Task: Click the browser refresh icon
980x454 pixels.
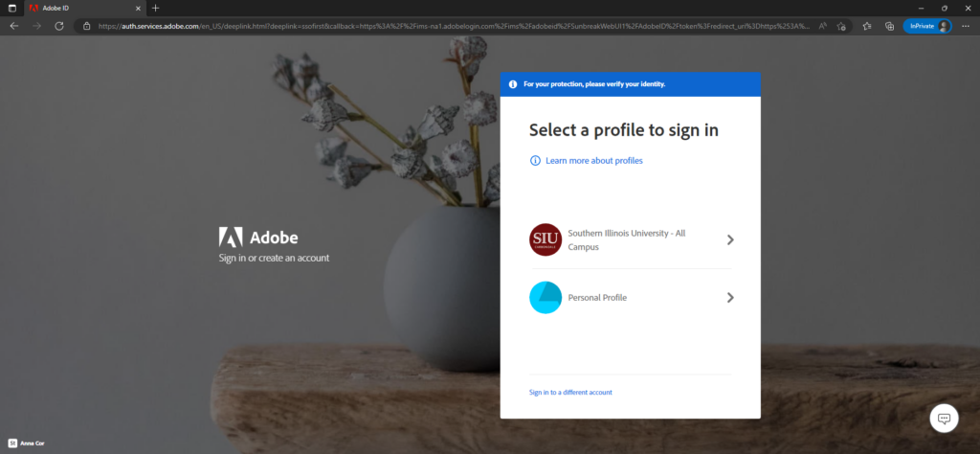Action: [x=59, y=26]
